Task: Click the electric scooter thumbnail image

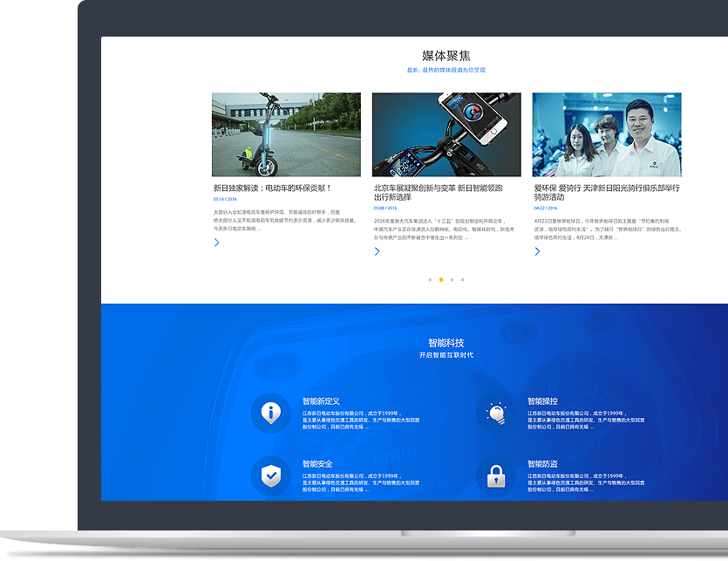Action: [286, 133]
